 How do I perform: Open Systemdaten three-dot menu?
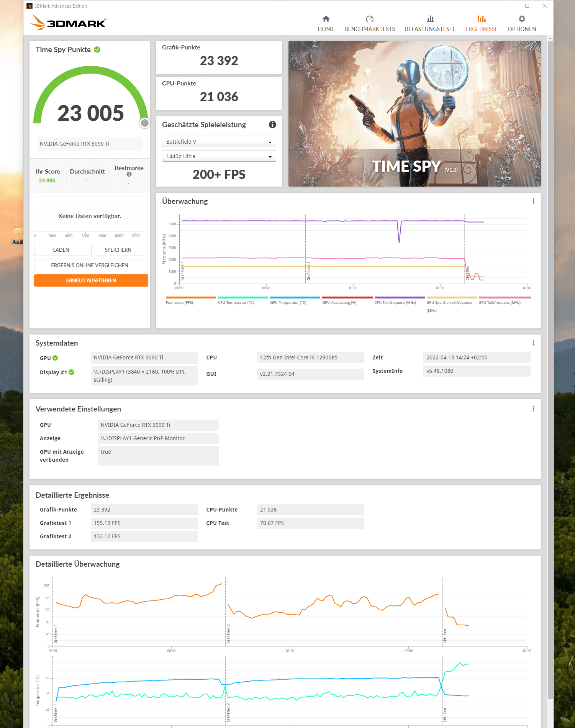533,343
